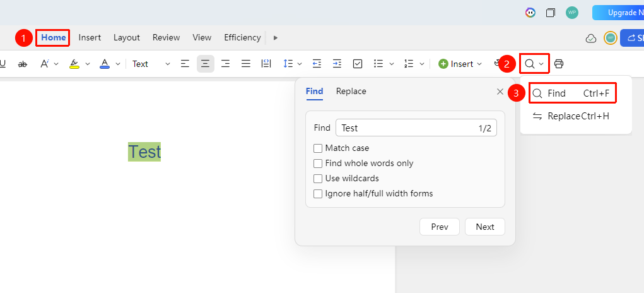This screenshot has width=644, height=293.
Task: Tick Ignore half/full width forms
Action: coord(317,194)
